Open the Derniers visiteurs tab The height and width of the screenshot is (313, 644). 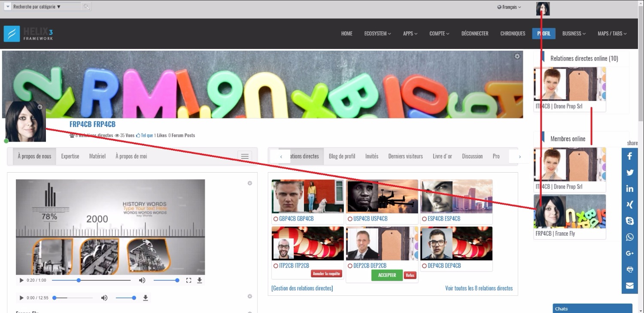coord(406,156)
